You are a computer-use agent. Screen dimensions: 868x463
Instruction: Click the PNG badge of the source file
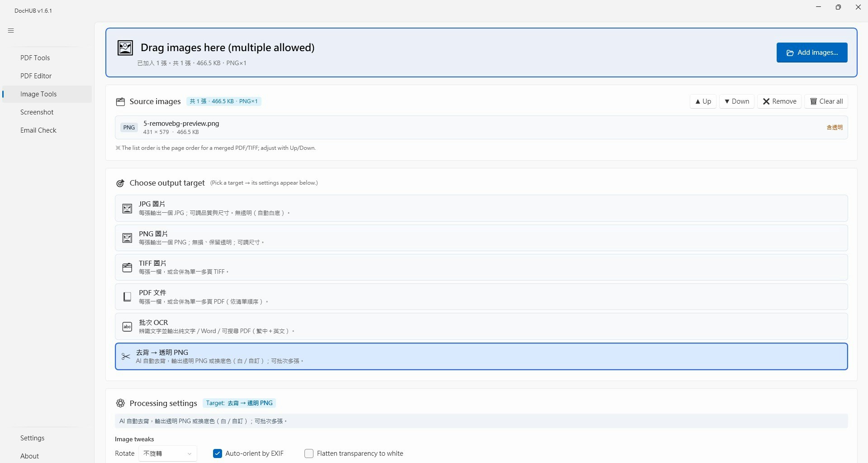[x=129, y=128]
